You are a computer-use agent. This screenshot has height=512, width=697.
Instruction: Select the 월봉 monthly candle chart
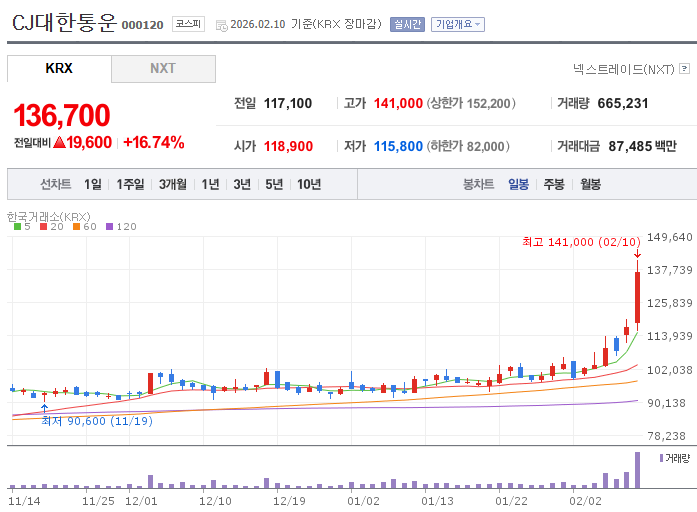pos(590,184)
